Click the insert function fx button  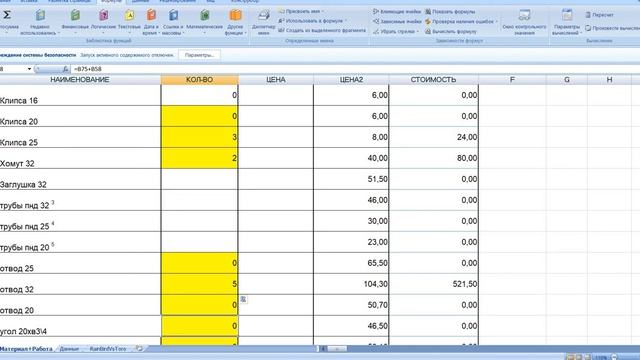[x=65, y=69]
